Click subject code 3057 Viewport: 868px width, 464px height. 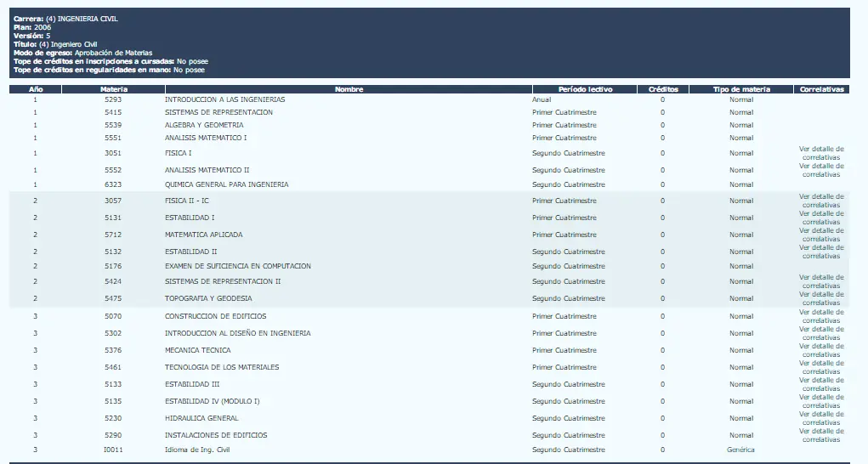pyautogui.click(x=113, y=201)
